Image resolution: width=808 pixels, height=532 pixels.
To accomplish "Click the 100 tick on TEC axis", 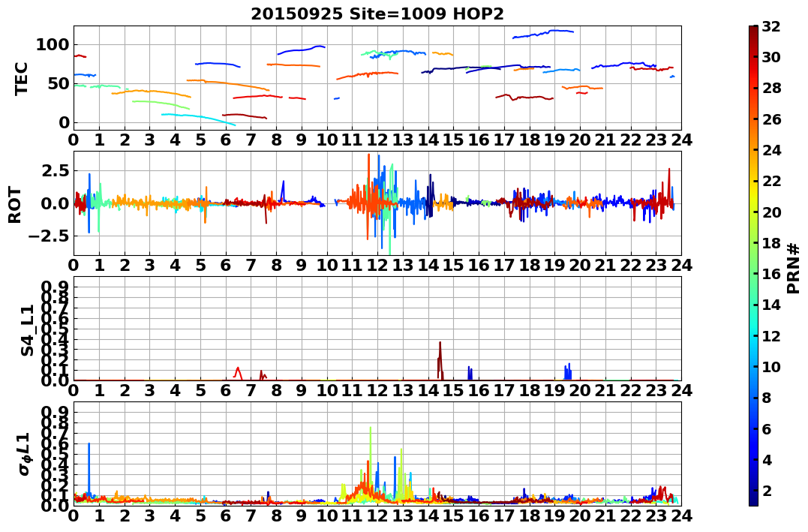I will (52, 45).
